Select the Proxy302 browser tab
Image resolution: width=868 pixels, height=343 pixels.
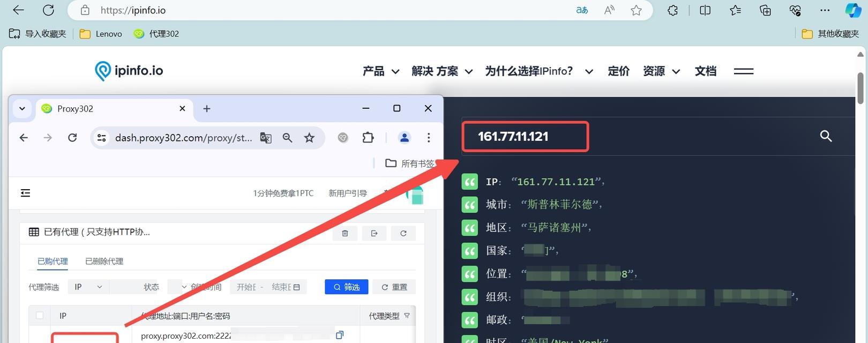(114, 108)
